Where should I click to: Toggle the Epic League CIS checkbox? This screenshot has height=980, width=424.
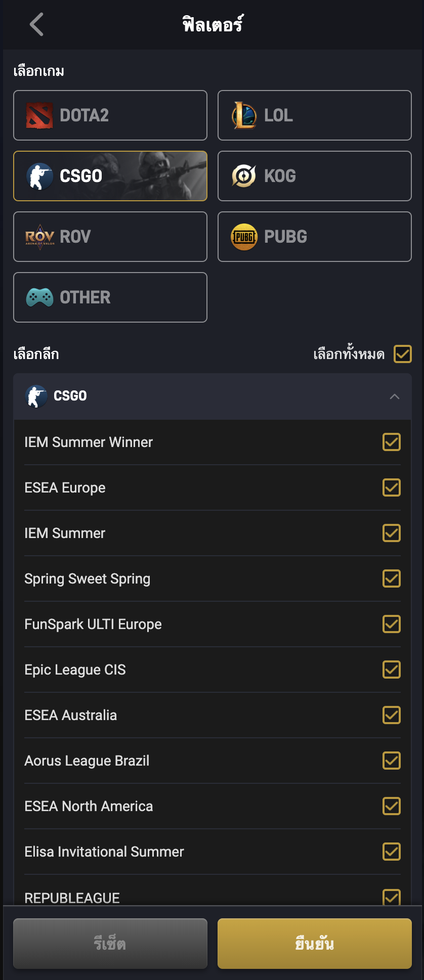click(x=392, y=670)
